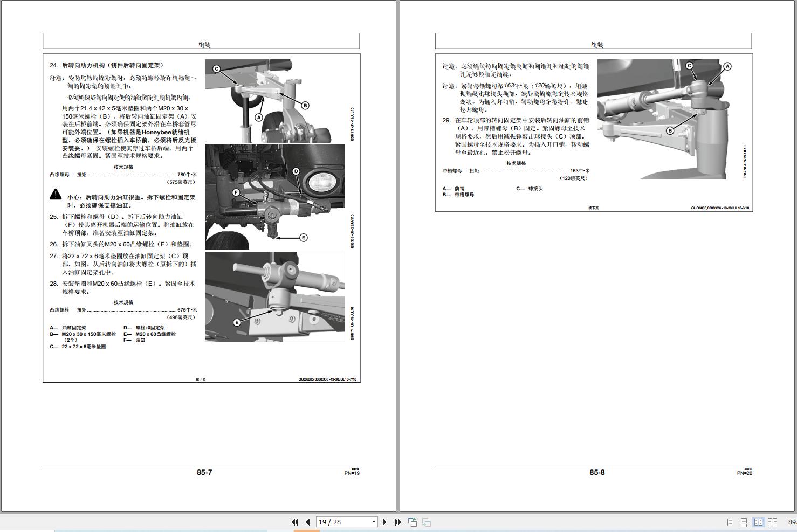This screenshot has width=797, height=532.
Task: Click the (498 lb-ft) conversion text
Action: coord(180,317)
